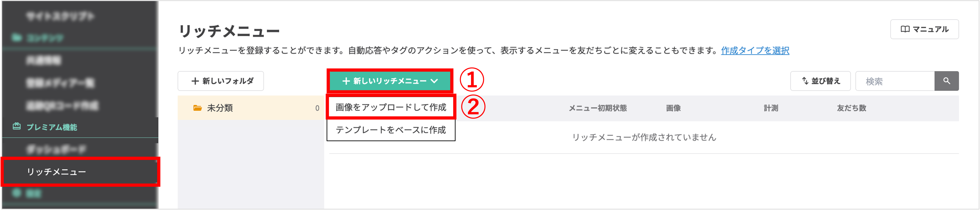The image size is (980, 210).
Task: Select テンプレートをベースに作成 option
Action: (391, 130)
